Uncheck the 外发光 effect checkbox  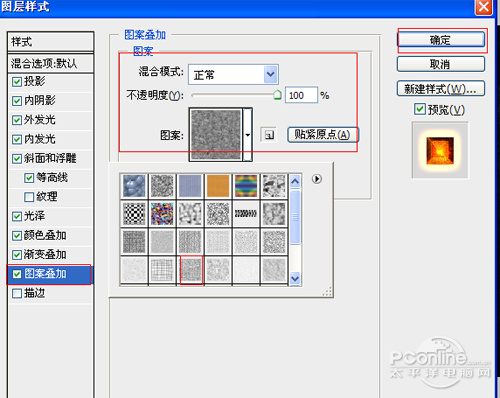(17, 120)
